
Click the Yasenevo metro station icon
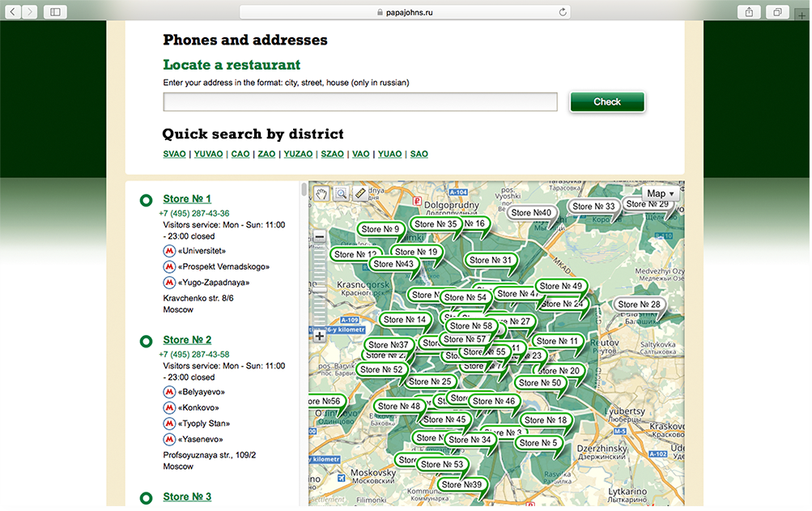[169, 440]
